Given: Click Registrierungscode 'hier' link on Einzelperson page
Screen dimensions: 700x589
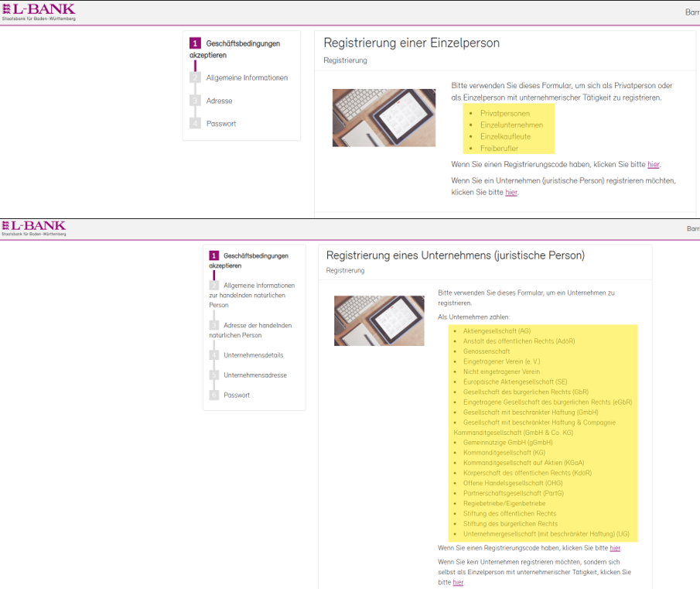Looking at the screenshot, I should click(654, 165).
